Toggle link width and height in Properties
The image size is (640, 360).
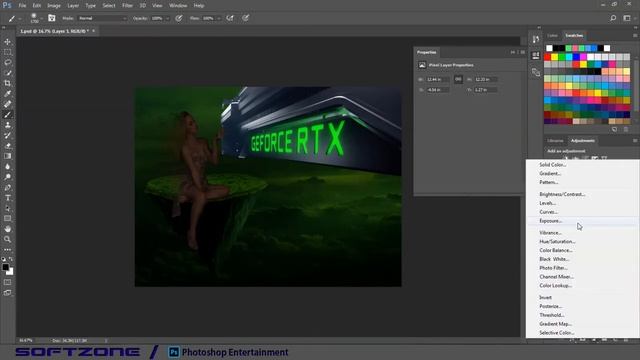pyautogui.click(x=458, y=79)
